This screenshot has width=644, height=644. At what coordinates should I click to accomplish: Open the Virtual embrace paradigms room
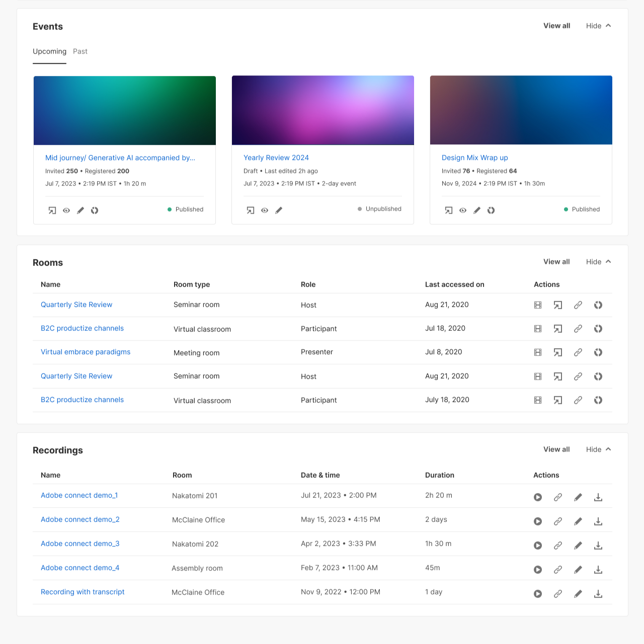(86, 352)
